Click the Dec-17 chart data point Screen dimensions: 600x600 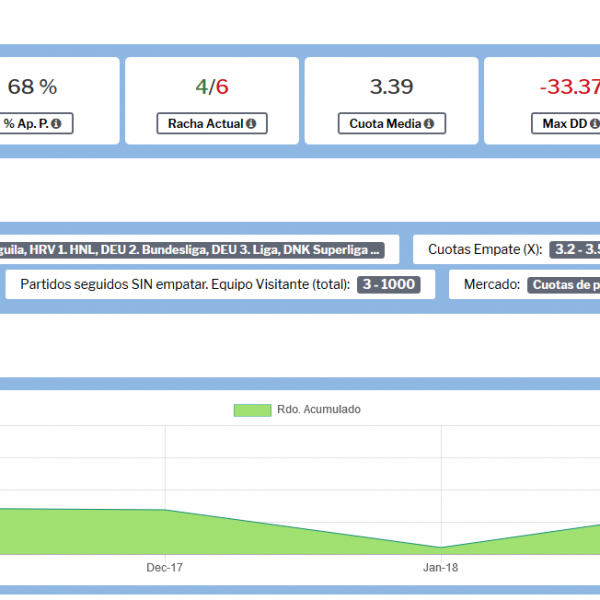point(165,510)
